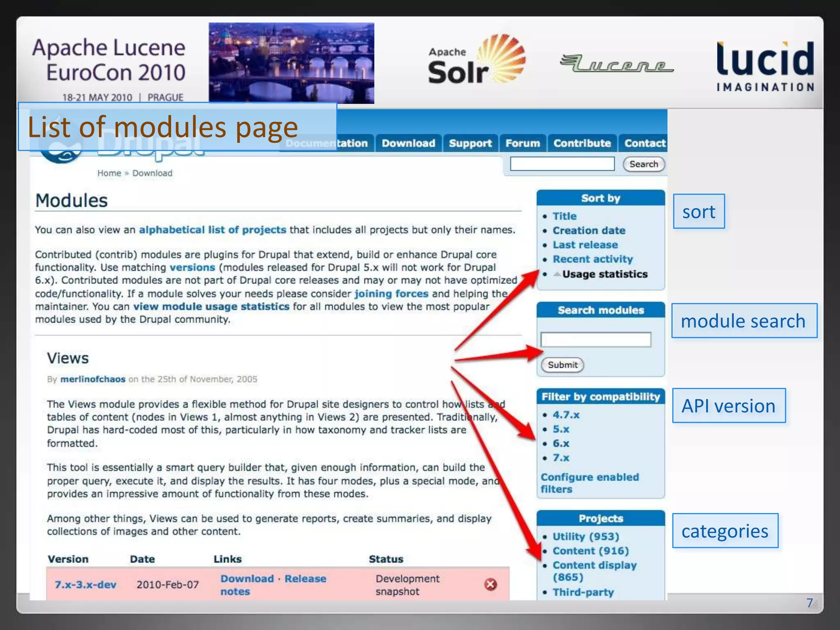Click the Download link for 7.x-3.x-dev
The height and width of the screenshot is (630, 840).
pos(247,579)
